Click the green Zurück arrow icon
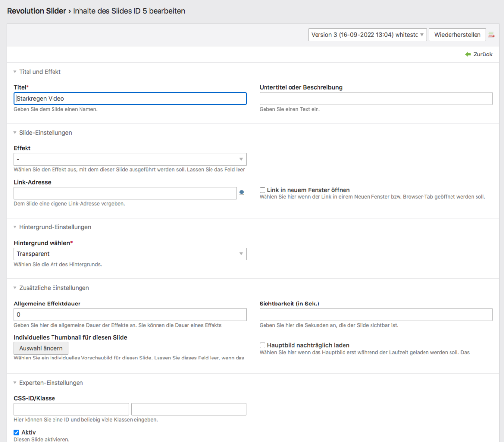The height and width of the screenshot is (442, 504). coord(468,55)
